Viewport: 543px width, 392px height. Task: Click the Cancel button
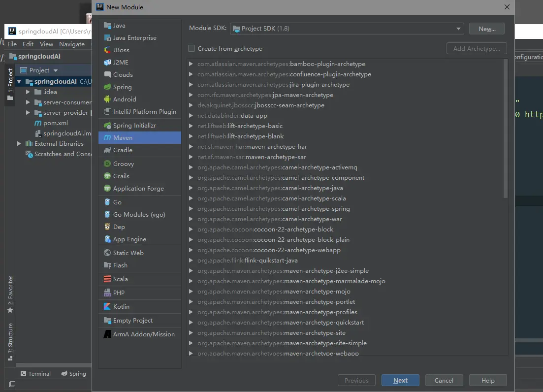[x=444, y=380]
